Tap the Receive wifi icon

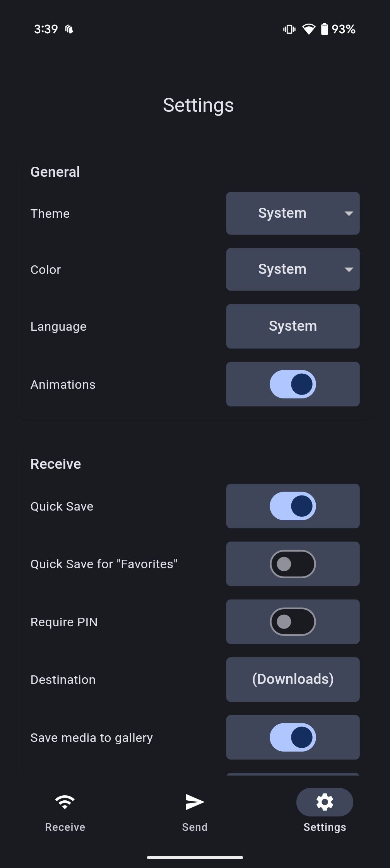tap(65, 802)
